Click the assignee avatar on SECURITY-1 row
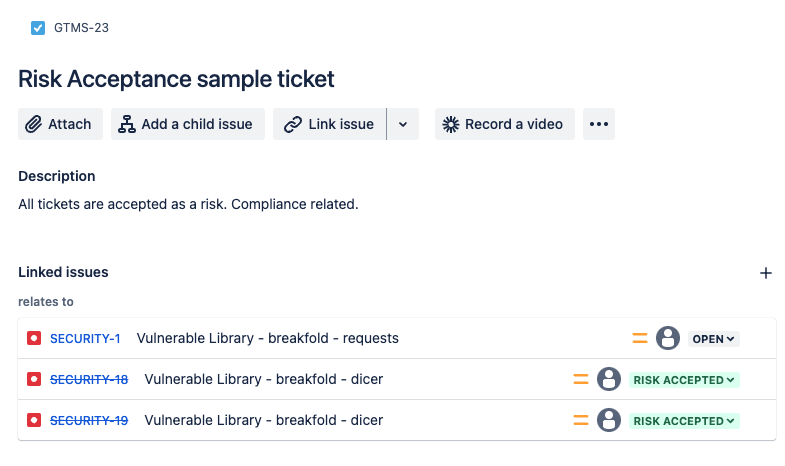The image size is (785, 466). click(668, 338)
